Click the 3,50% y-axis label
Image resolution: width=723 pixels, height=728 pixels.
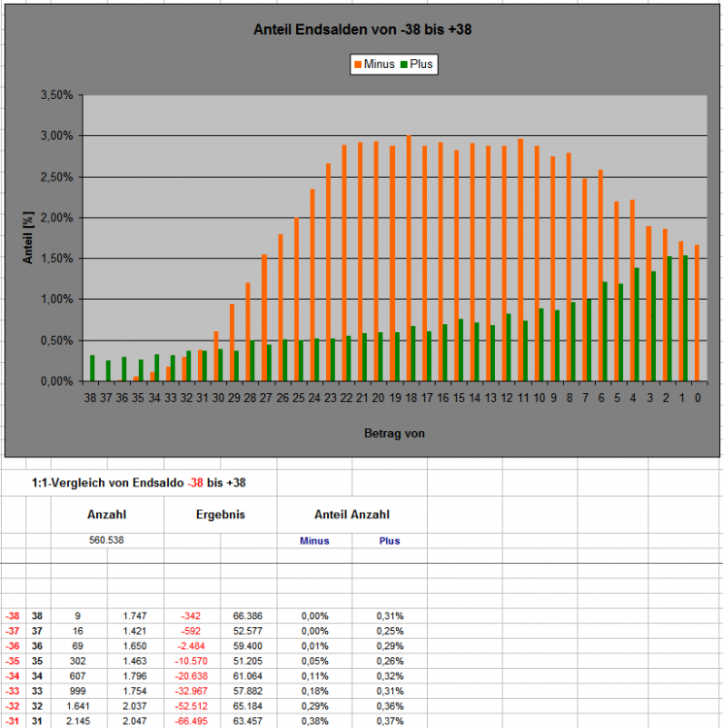56,95
